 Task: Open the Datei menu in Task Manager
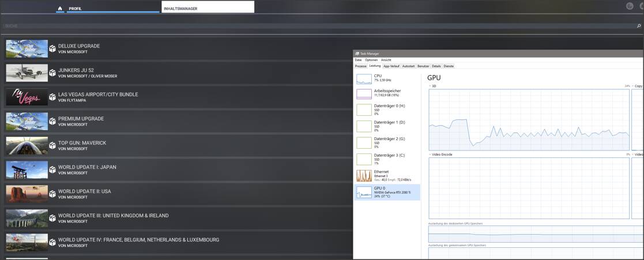click(359, 60)
